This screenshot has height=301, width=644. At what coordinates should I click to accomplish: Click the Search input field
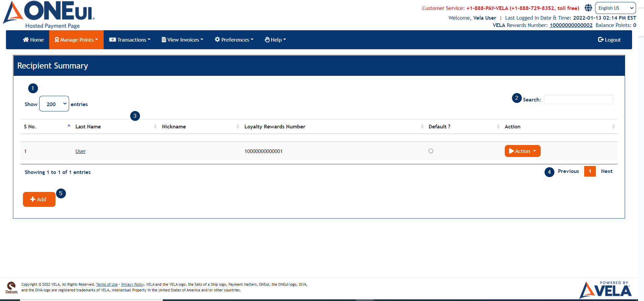pos(578,99)
